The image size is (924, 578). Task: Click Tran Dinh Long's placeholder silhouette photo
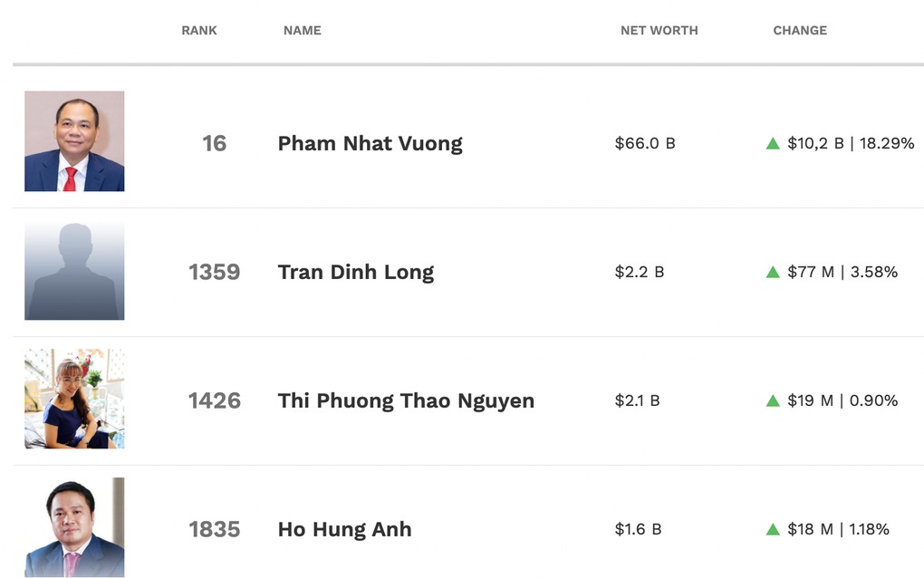tap(74, 271)
